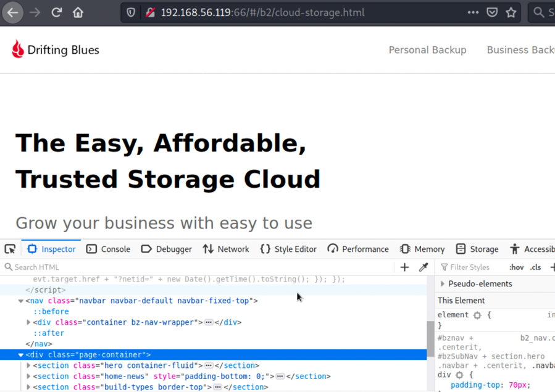Highlight elements matching element selector icon

point(477,315)
